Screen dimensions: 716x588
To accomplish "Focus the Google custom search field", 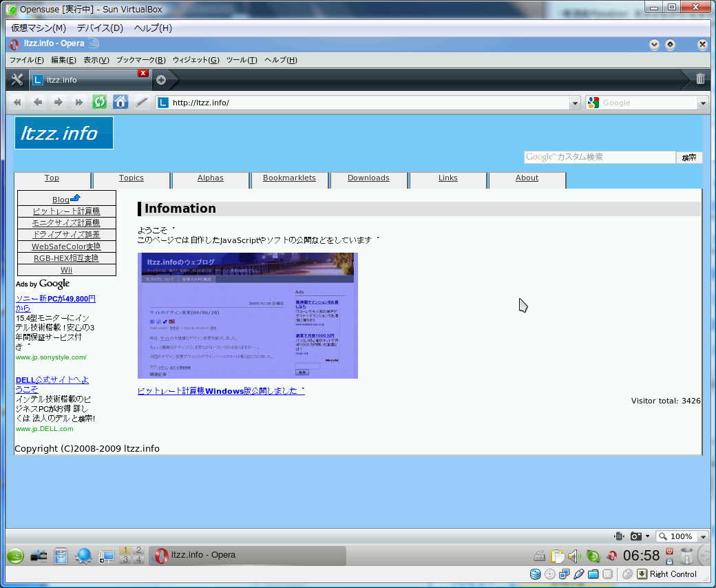I will point(600,157).
